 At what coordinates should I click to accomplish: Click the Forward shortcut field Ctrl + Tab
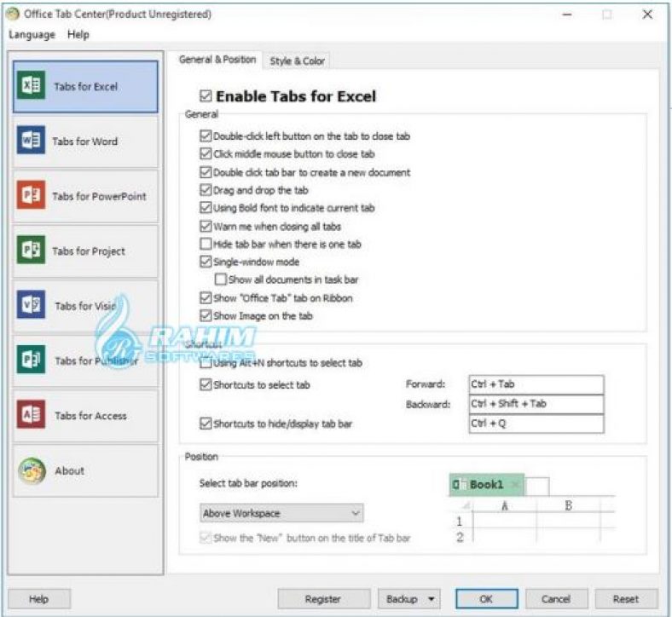pos(536,384)
